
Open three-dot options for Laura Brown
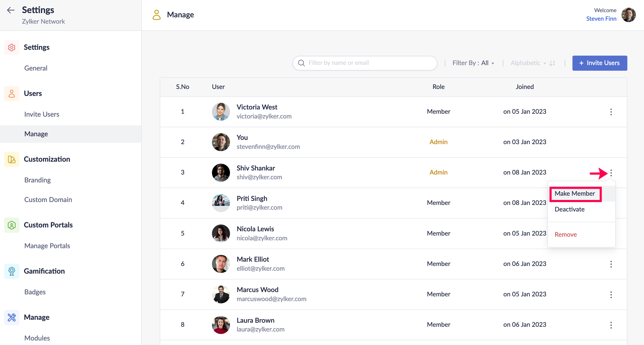(x=611, y=325)
